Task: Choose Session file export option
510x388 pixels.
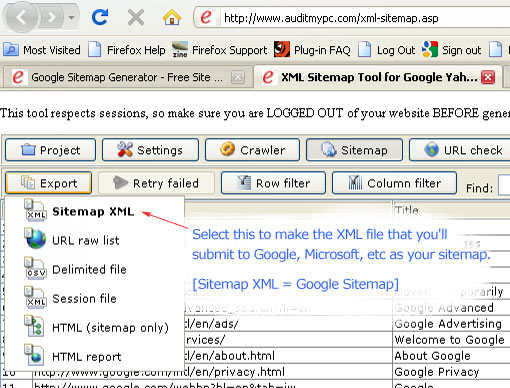Action: [94, 298]
